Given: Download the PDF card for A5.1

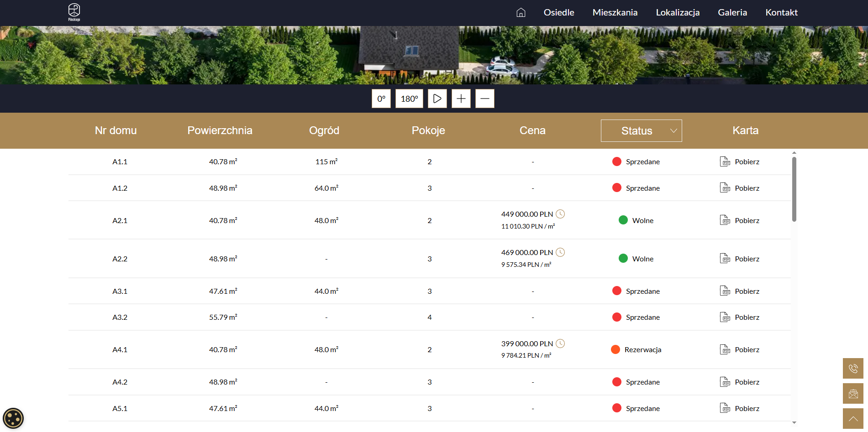Looking at the screenshot, I should [725, 408].
